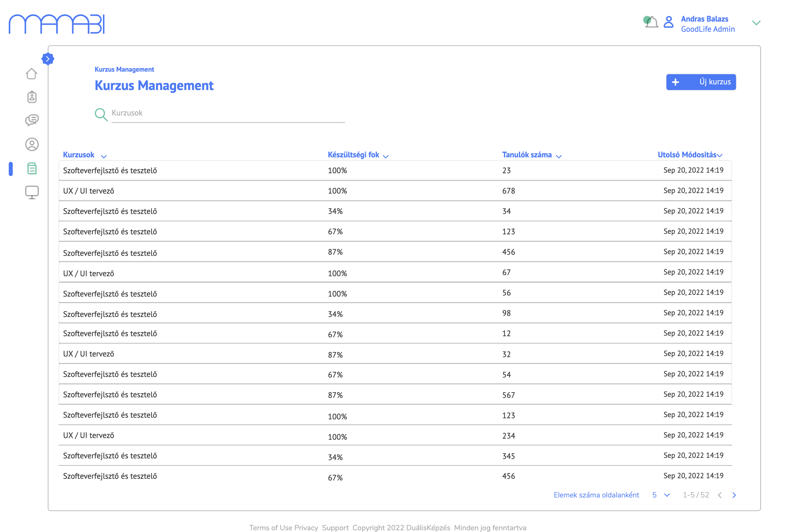Open the user profile circle sidebar icon
Screen dimensions: 798x532
coord(32,145)
